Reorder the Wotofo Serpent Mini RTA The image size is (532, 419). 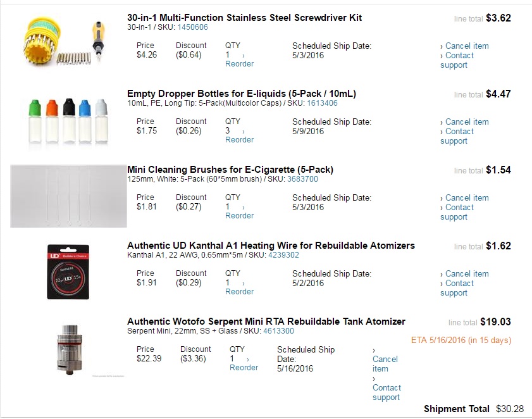click(244, 368)
